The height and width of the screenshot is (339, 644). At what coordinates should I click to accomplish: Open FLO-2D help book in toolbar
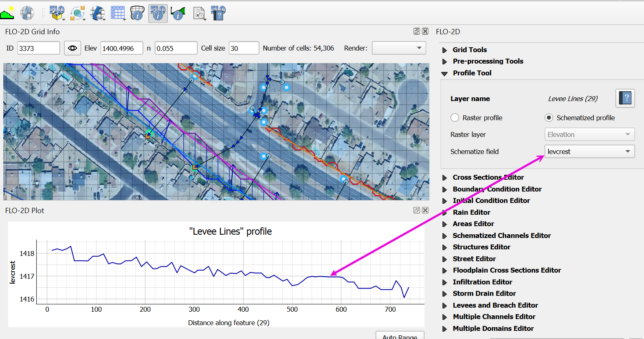click(218, 13)
